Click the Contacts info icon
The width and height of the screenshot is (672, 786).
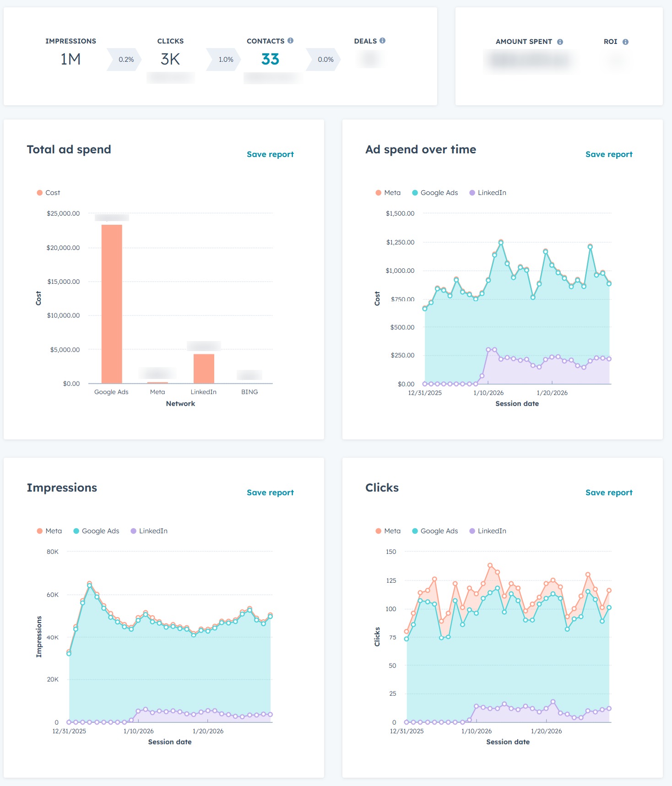pos(290,40)
